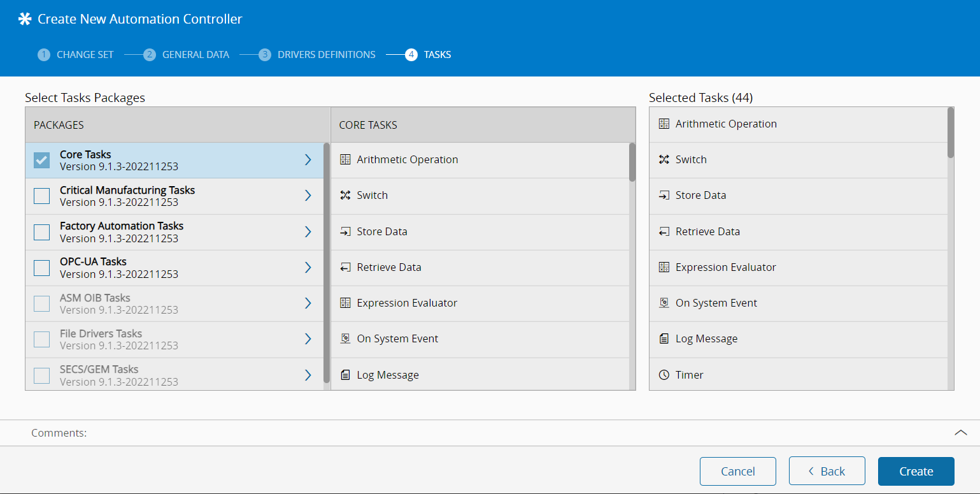Expand the SECS/GEM Tasks package arrow
This screenshot has width=980, height=494.
(308, 375)
